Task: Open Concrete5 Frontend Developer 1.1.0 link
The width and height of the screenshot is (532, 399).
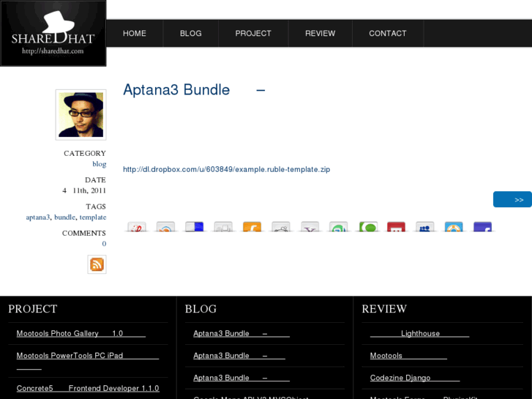Action: (88, 388)
